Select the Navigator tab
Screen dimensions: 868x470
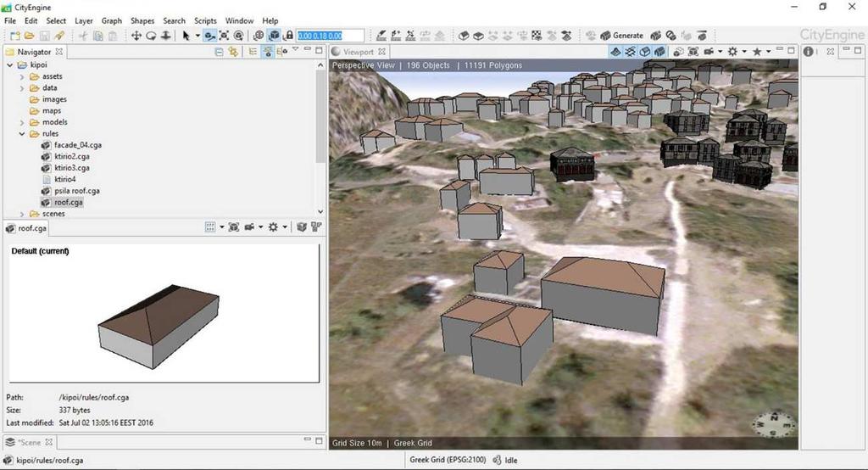(x=34, y=52)
